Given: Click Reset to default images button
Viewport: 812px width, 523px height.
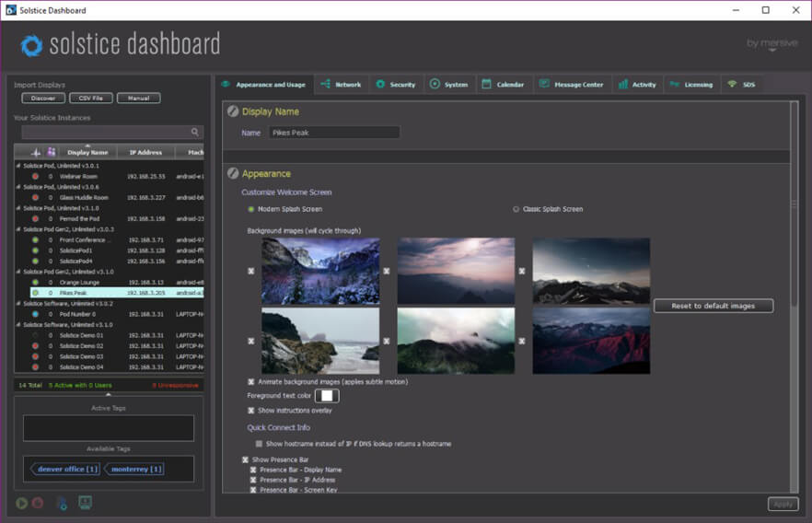Looking at the screenshot, I should (713, 306).
